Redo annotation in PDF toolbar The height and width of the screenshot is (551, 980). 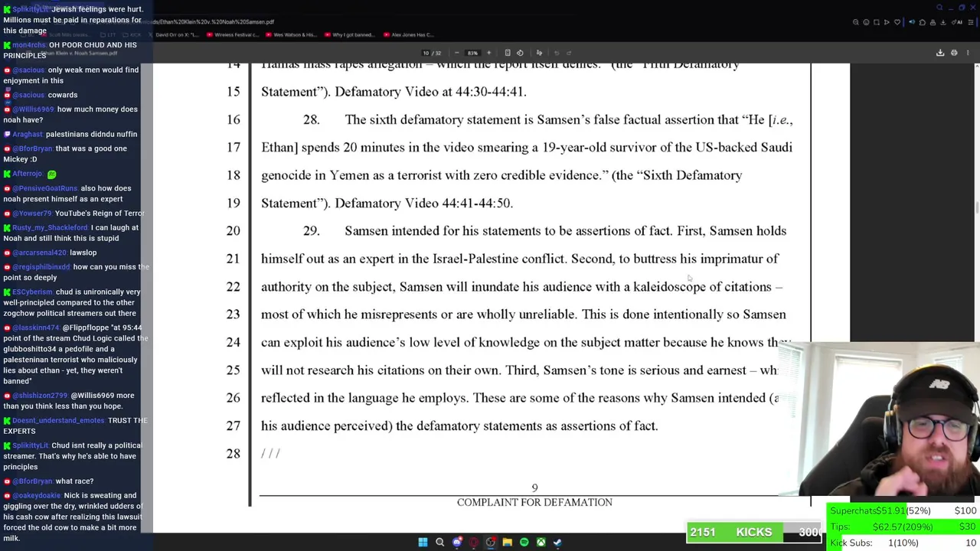(569, 53)
